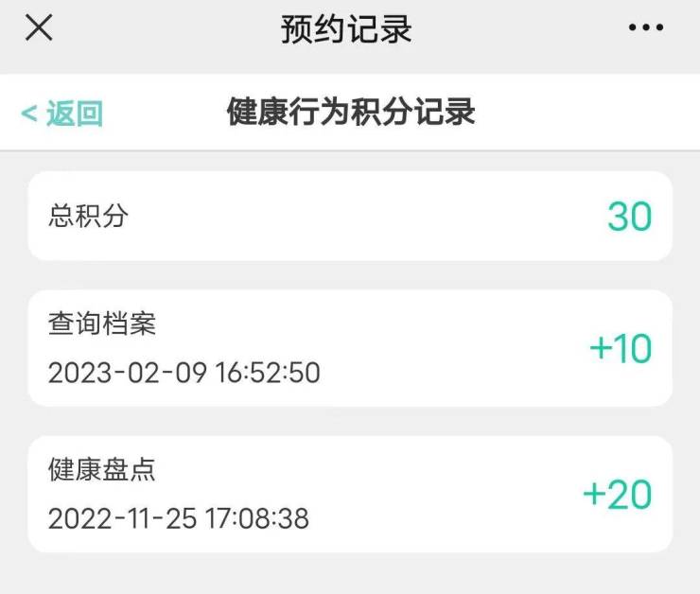The image size is (700, 594).
Task: Tap the +20 points value
Action: coord(618,495)
